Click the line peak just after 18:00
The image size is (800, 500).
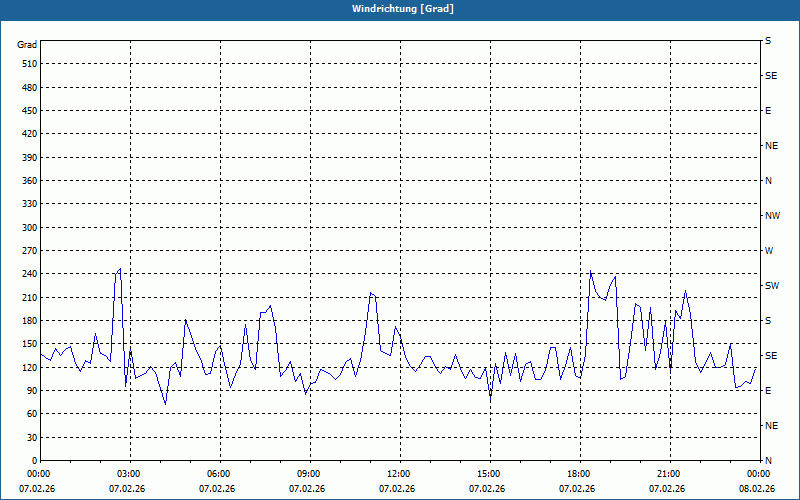pyautogui.click(x=590, y=271)
